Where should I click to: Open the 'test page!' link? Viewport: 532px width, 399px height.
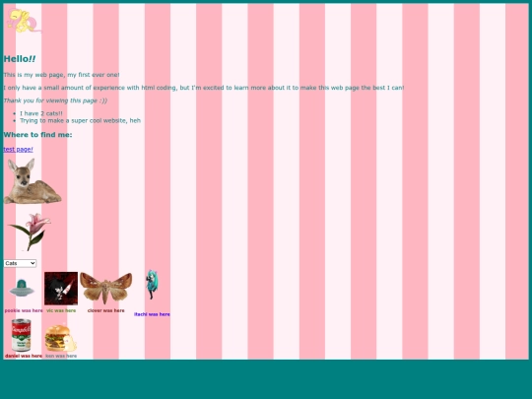pyautogui.click(x=19, y=150)
